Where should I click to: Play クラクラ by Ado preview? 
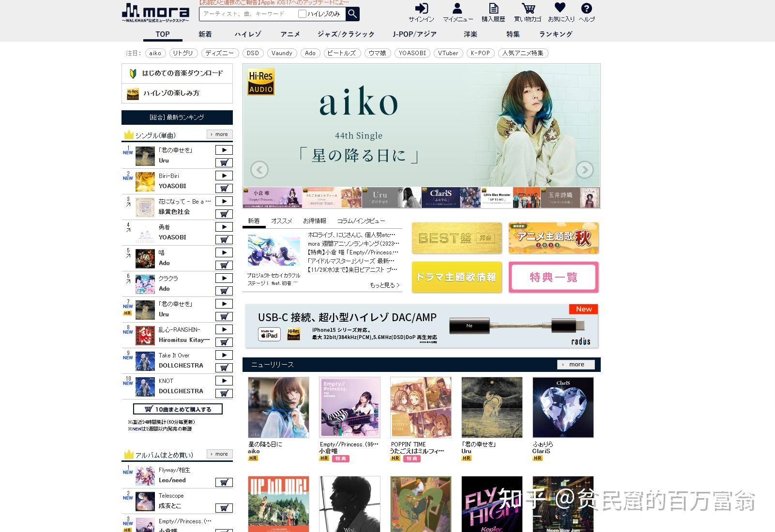(x=224, y=278)
